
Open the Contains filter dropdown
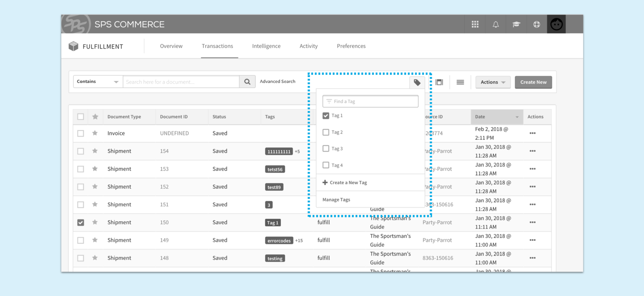98,82
